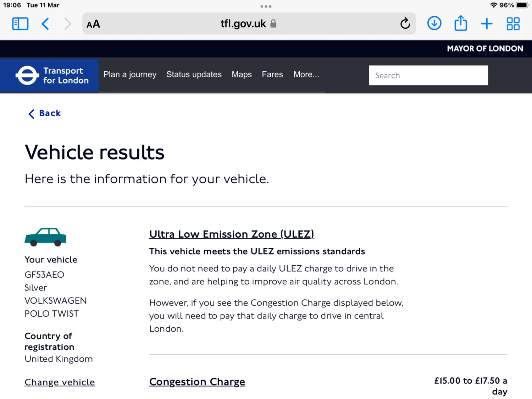Reload the page with refresh icon
Screen dimensions: 532x399
click(x=405, y=23)
